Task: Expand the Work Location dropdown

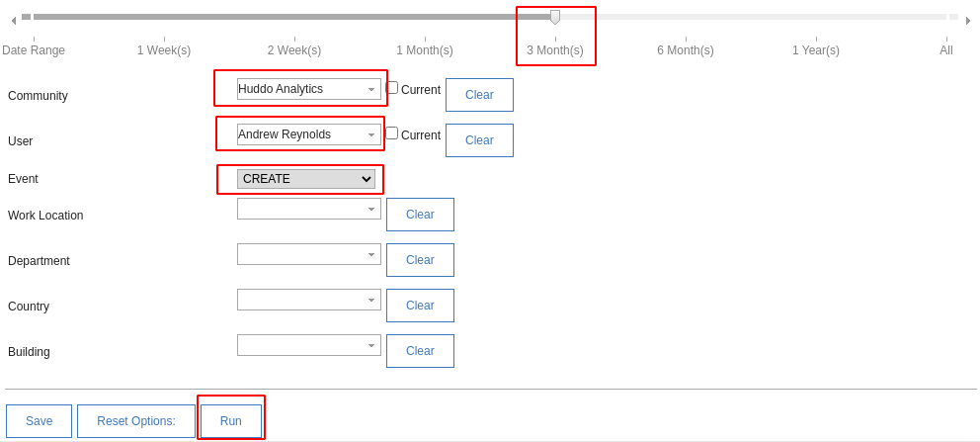Action: tap(309, 209)
